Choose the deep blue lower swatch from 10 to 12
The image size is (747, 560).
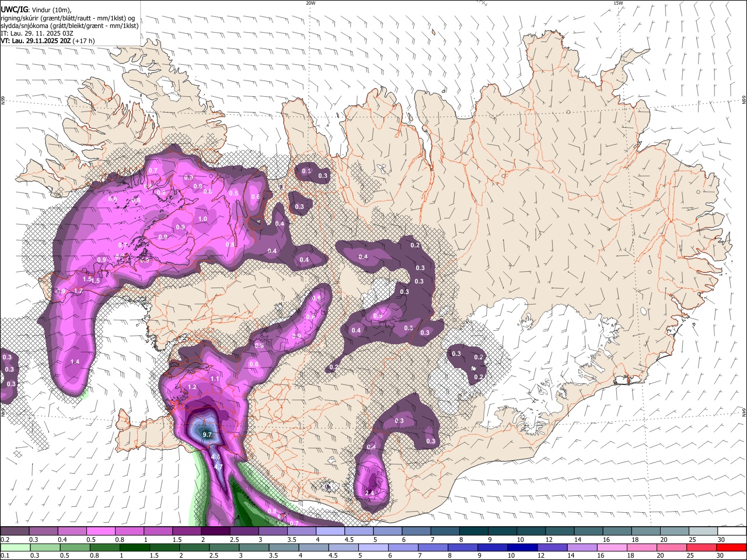pos(522,547)
